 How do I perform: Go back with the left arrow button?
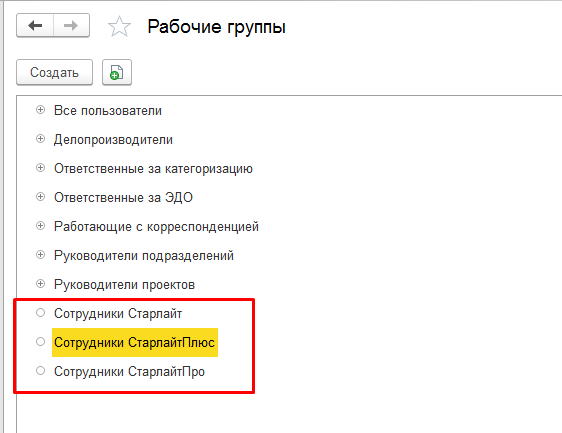35,25
